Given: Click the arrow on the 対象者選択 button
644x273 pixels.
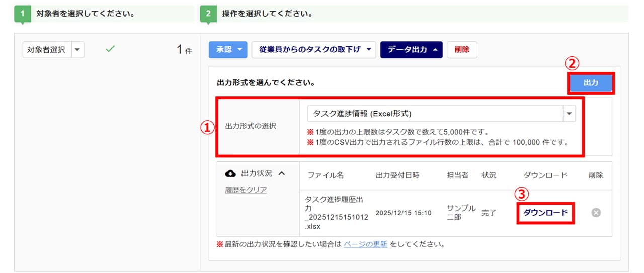Looking at the screenshot, I should (x=77, y=50).
